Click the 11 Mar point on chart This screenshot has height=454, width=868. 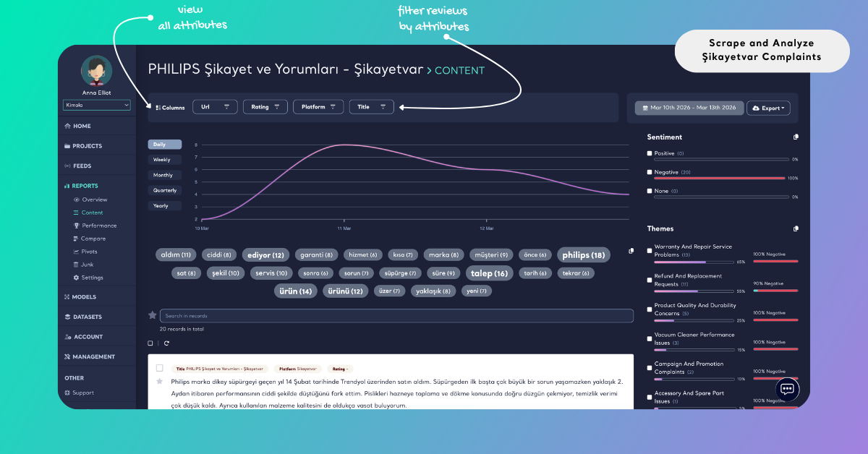344,145
